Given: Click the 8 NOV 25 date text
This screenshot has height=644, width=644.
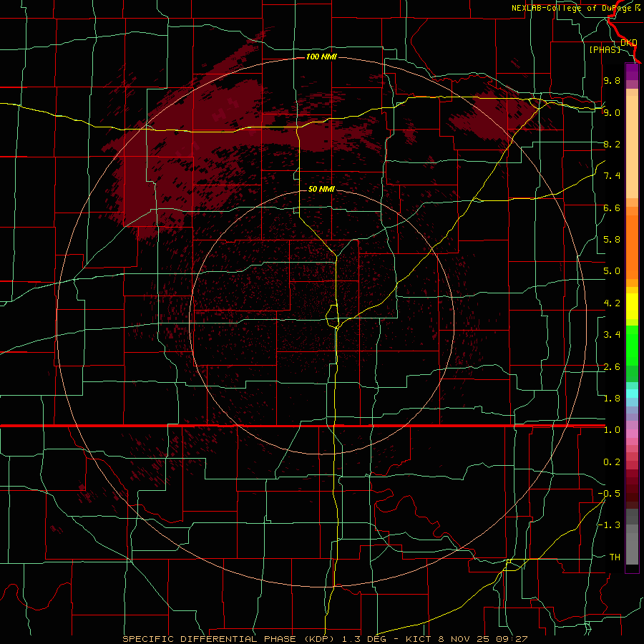Looking at the screenshot, I should [x=464, y=639].
